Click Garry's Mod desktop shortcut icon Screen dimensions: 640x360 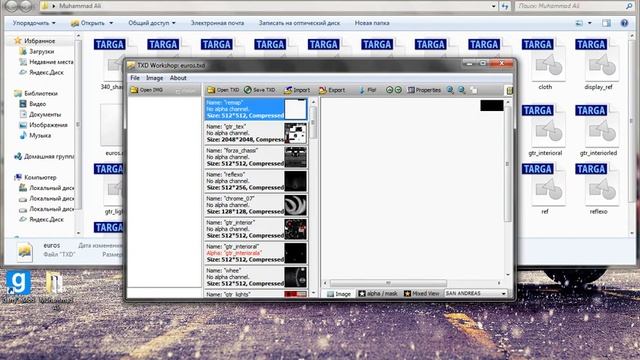18,286
